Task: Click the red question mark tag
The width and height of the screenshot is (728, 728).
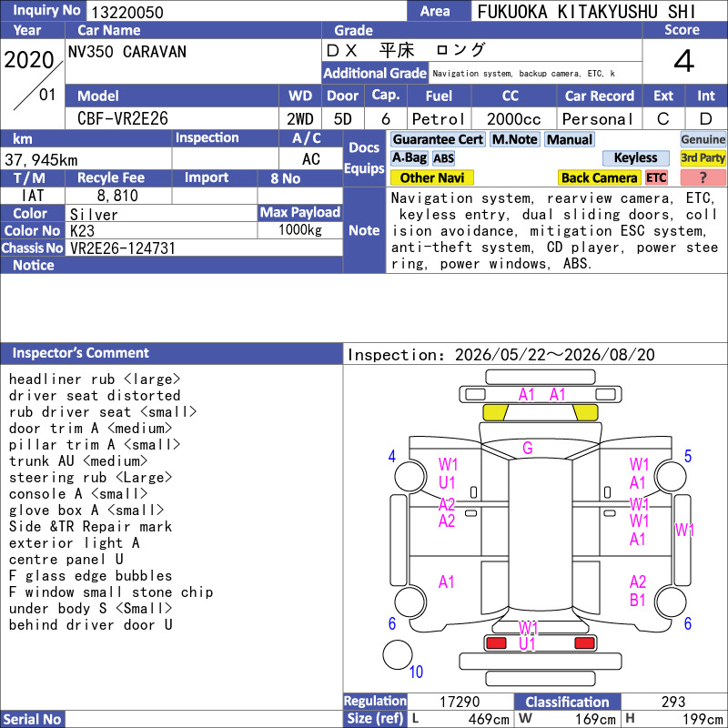Action: coord(703,177)
